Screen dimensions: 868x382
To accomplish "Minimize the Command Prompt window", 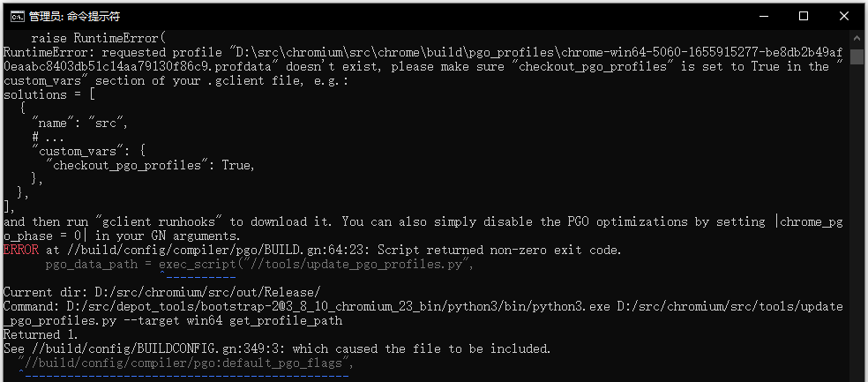I will (x=763, y=17).
